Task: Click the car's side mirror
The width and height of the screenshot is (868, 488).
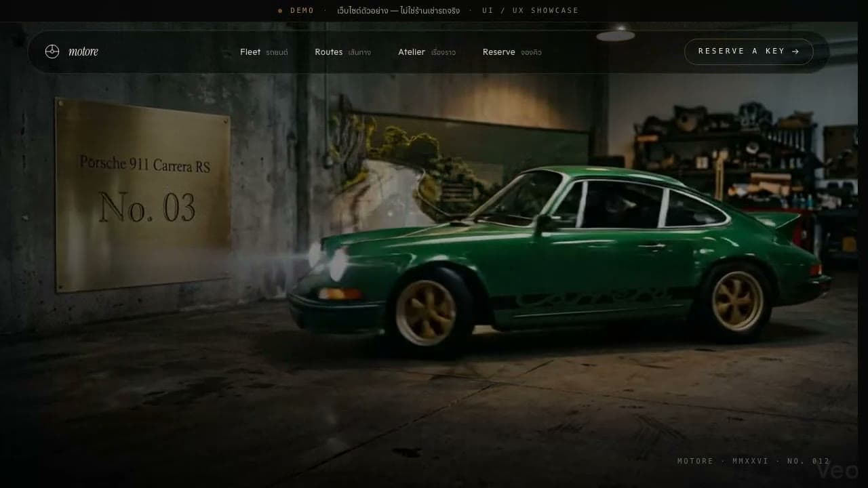Action: pyautogui.click(x=543, y=223)
